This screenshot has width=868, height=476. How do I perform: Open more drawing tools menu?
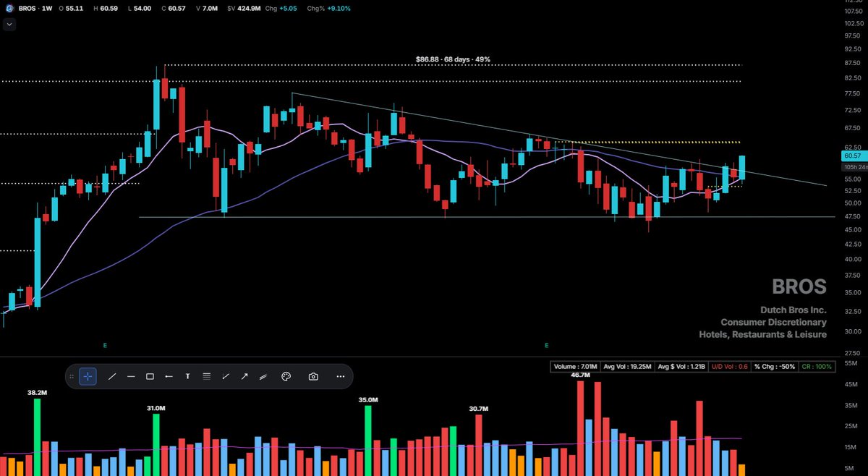340,376
